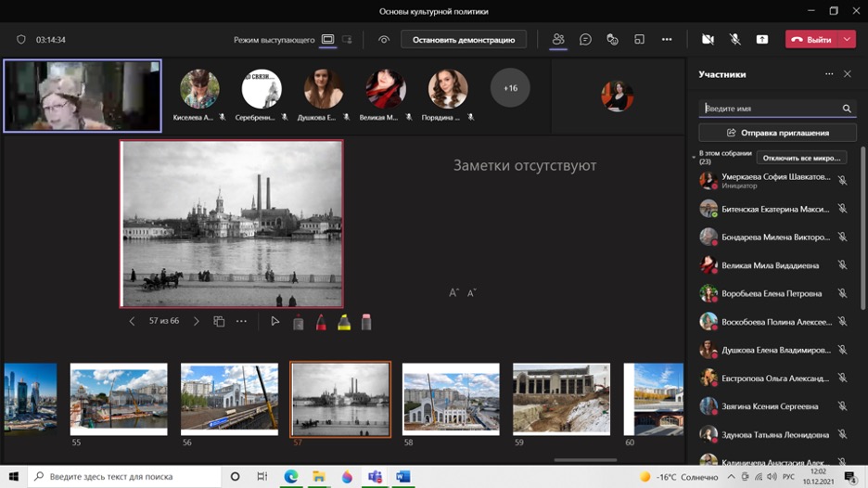Select the red pen annotation tool
The image size is (868, 488).
coord(321,322)
